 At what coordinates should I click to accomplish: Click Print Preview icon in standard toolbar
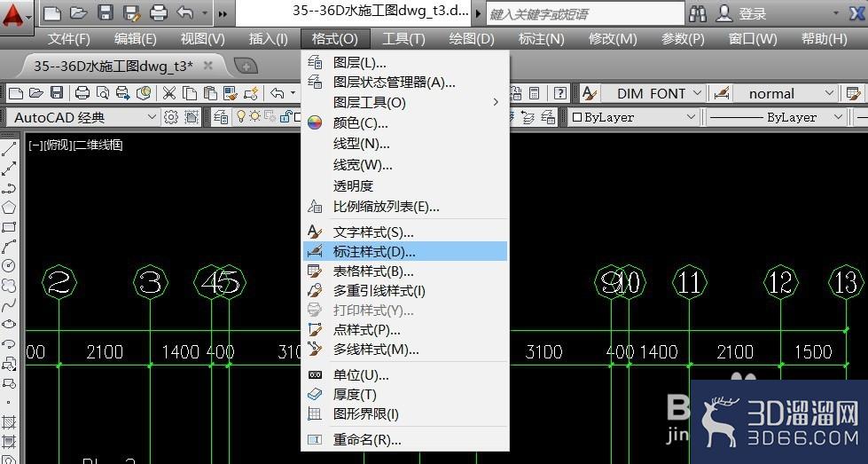(103, 93)
